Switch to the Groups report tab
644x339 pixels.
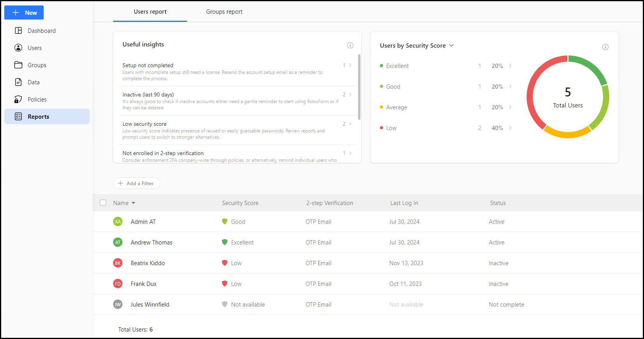point(224,12)
